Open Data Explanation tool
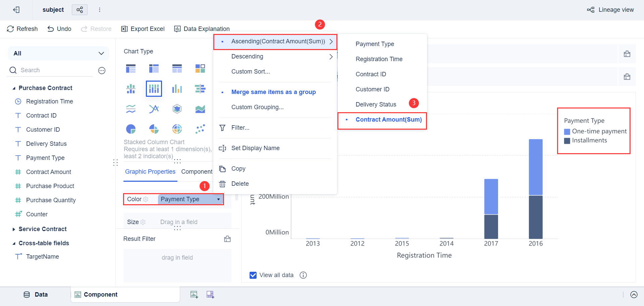 202,29
